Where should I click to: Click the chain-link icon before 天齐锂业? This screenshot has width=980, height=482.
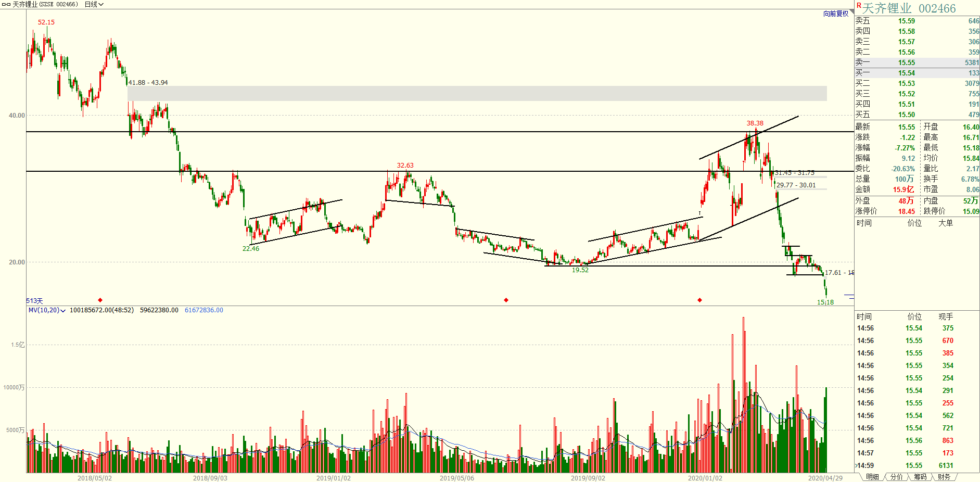[x=6, y=4]
